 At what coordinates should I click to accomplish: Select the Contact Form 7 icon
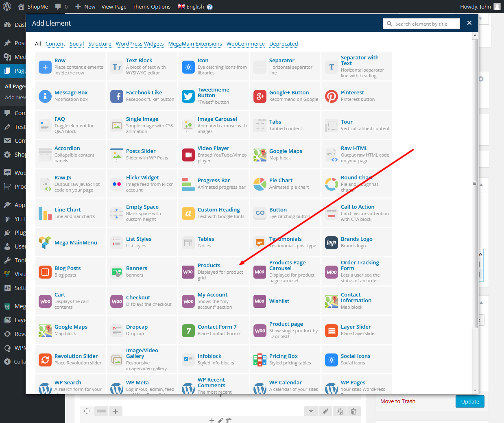[188, 331]
